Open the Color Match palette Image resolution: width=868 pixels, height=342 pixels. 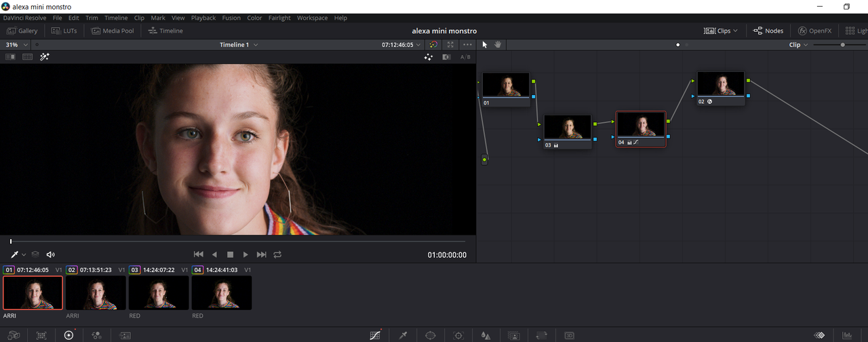point(41,335)
